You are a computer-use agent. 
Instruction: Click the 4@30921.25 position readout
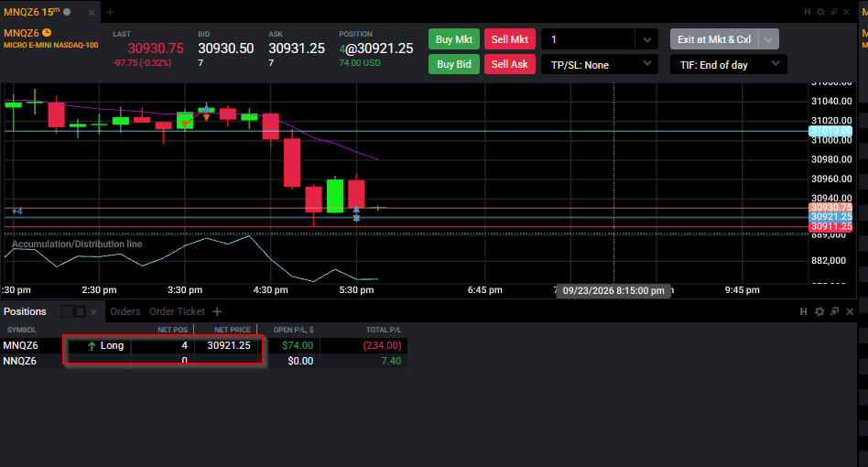tap(376, 49)
